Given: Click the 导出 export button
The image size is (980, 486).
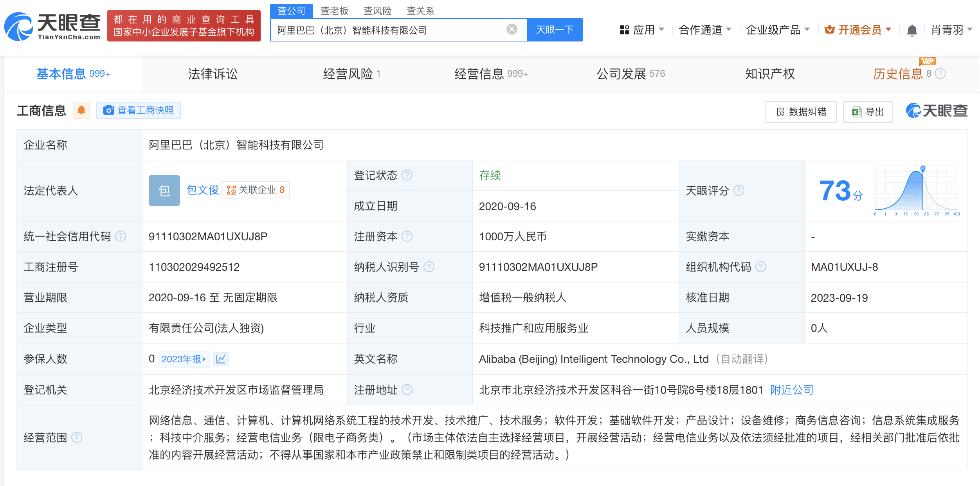Looking at the screenshot, I should [x=868, y=112].
